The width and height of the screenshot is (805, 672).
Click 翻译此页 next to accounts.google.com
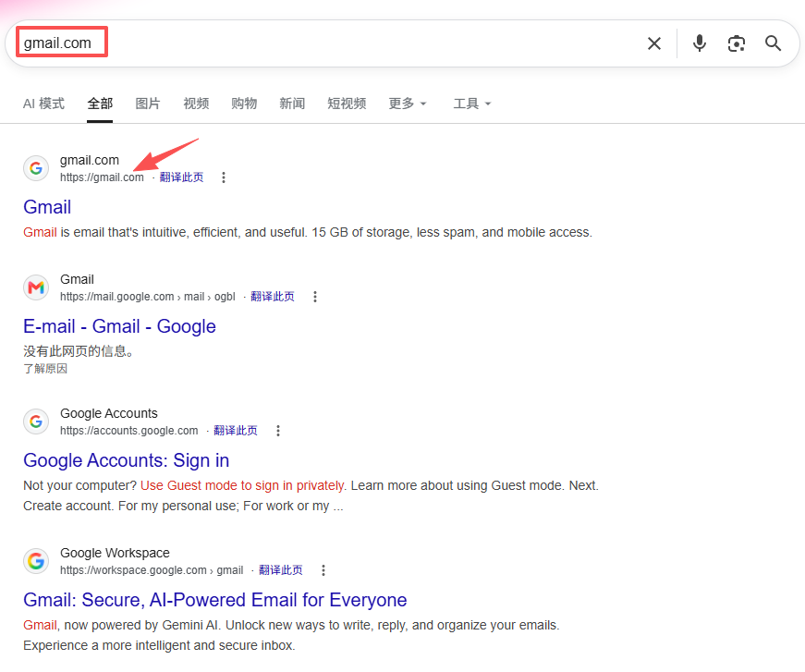(236, 431)
